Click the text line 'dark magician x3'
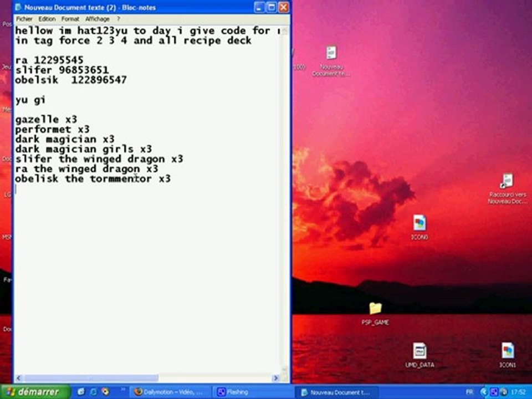The width and height of the screenshot is (532, 399). [65, 139]
